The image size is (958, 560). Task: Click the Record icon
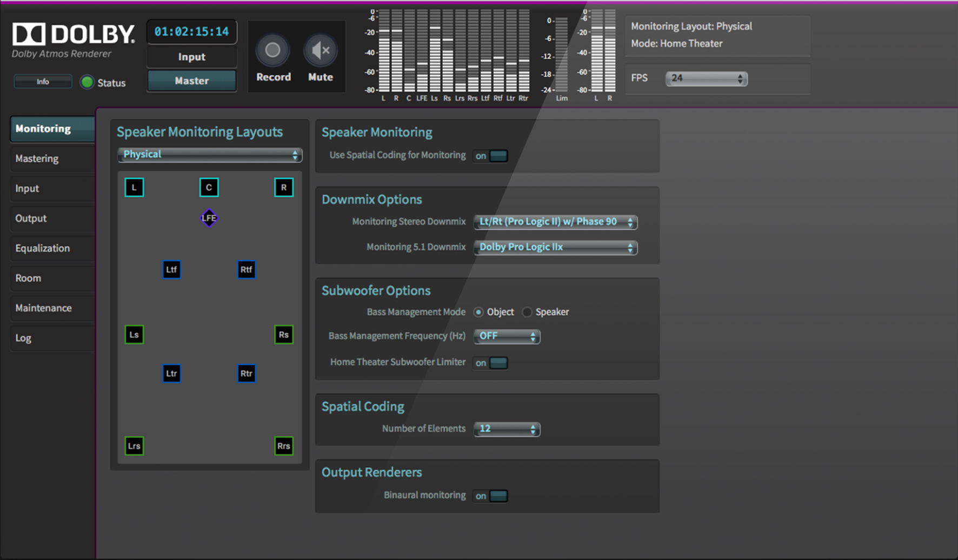pyautogui.click(x=272, y=50)
